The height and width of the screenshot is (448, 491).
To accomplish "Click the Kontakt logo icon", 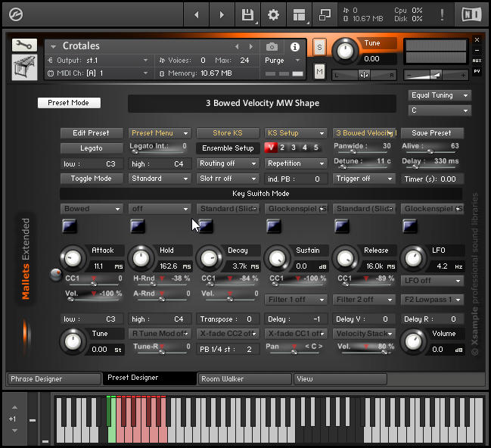I will [x=16, y=14].
